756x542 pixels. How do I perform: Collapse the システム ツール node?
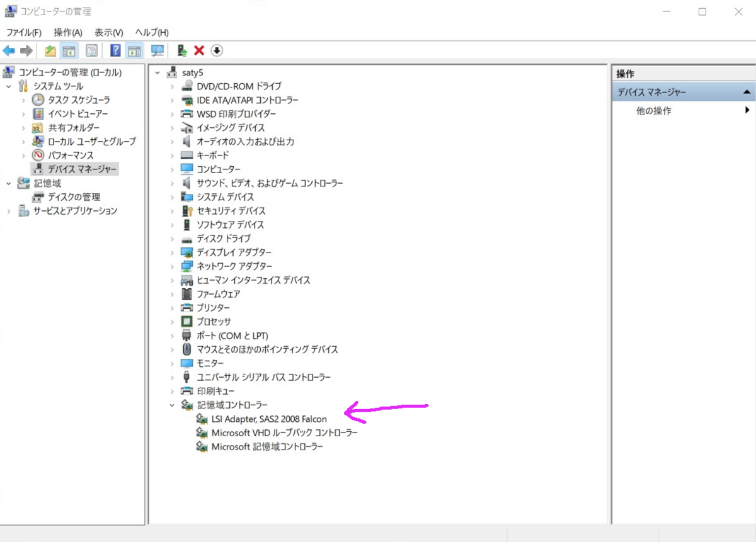click(9, 86)
